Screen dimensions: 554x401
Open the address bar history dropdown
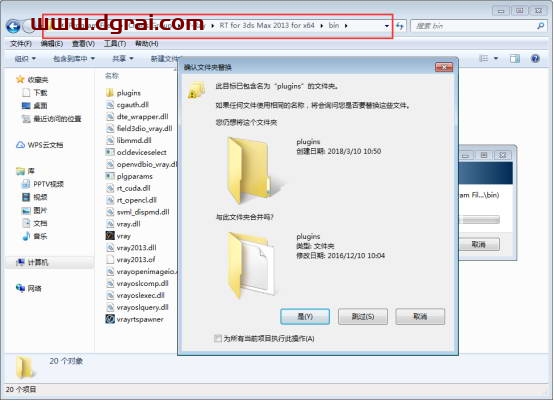(x=386, y=26)
